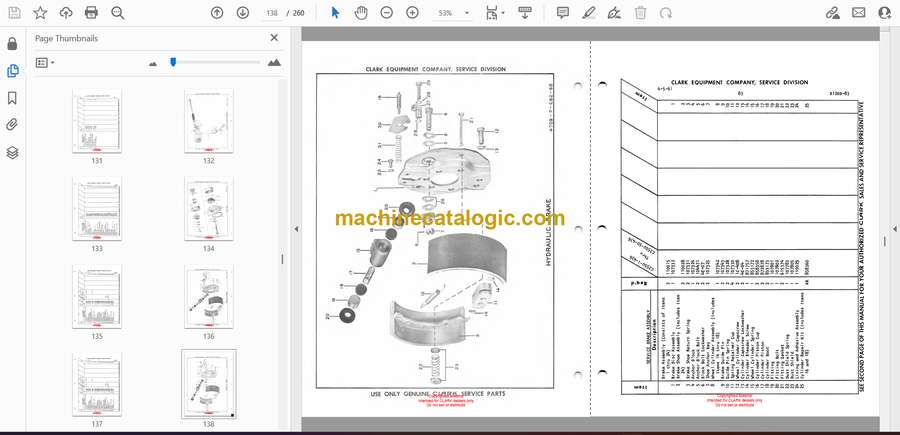Select page 131 thumbnail
The image size is (900, 435).
point(97,121)
